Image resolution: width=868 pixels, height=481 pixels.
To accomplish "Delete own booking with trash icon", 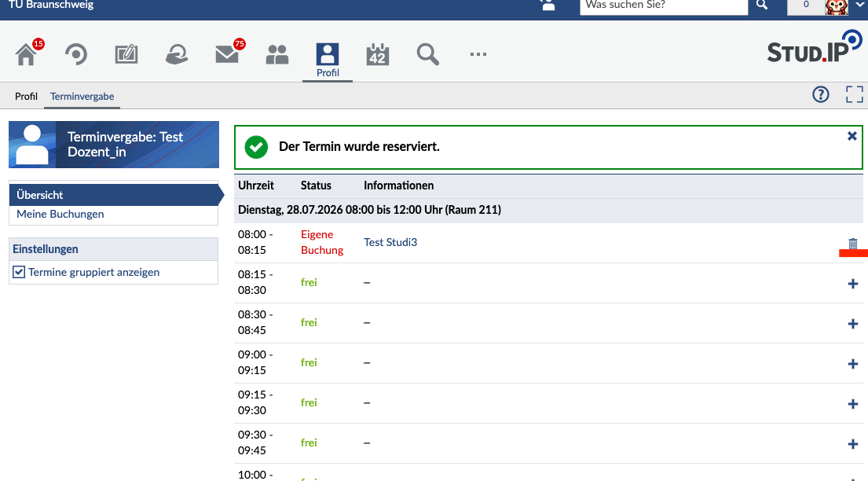I will (x=852, y=244).
